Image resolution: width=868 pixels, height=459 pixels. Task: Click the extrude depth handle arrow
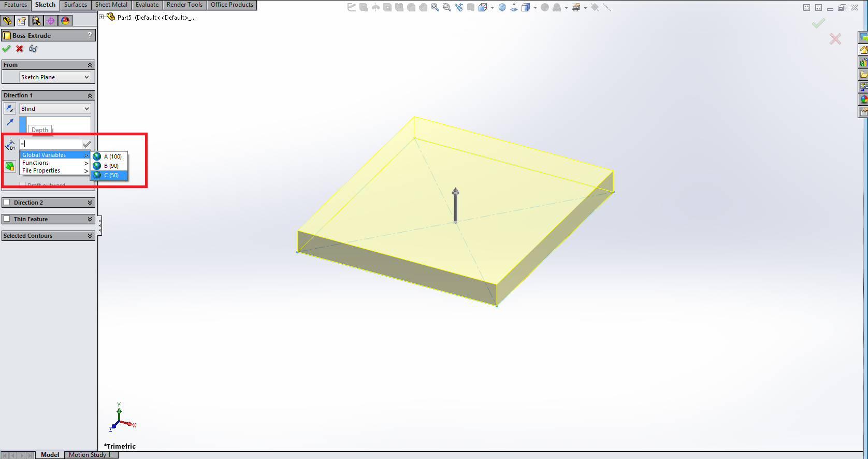pos(455,205)
